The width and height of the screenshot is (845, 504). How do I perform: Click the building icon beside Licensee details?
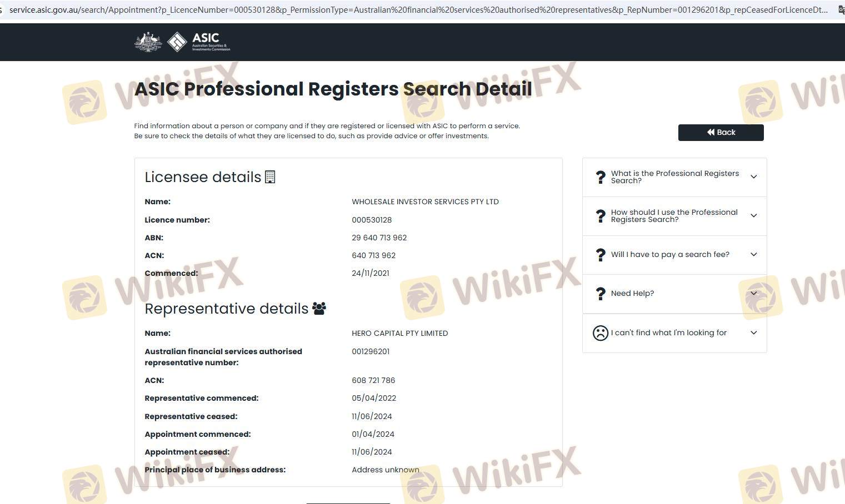(270, 177)
